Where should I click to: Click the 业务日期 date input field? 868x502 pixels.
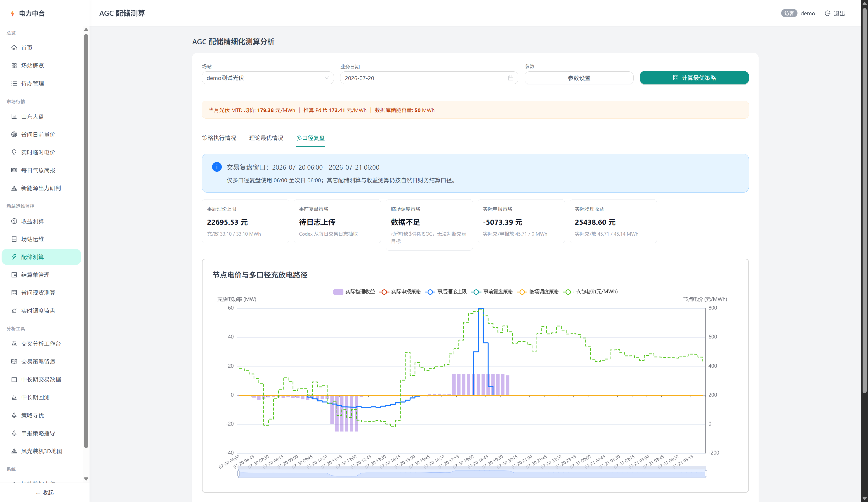click(429, 78)
